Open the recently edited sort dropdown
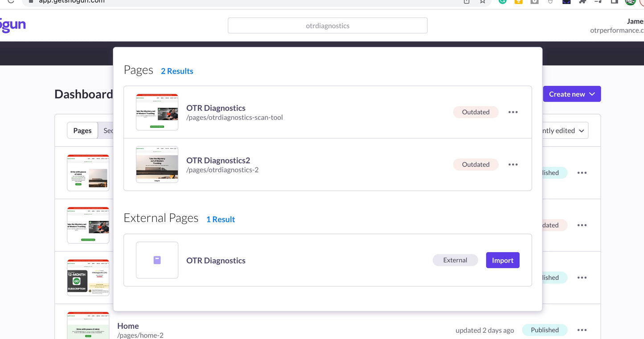The image size is (644, 339). 563,131
